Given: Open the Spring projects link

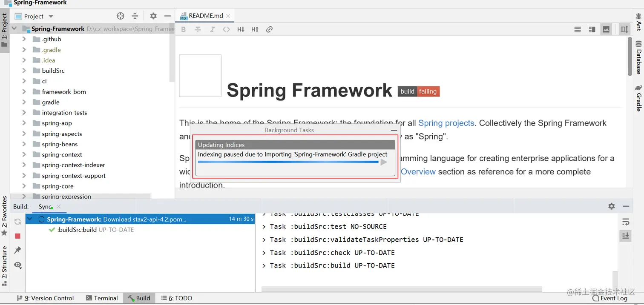Looking at the screenshot, I should click(x=446, y=123).
